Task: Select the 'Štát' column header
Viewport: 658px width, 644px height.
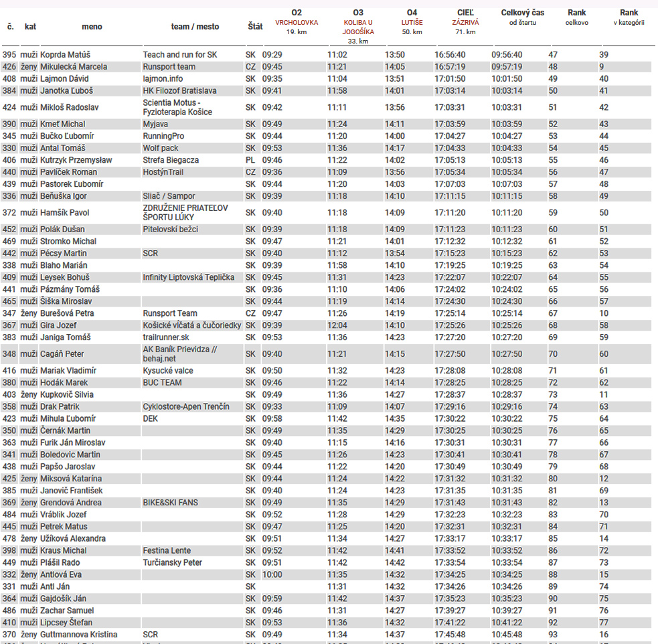Action: 255,27
